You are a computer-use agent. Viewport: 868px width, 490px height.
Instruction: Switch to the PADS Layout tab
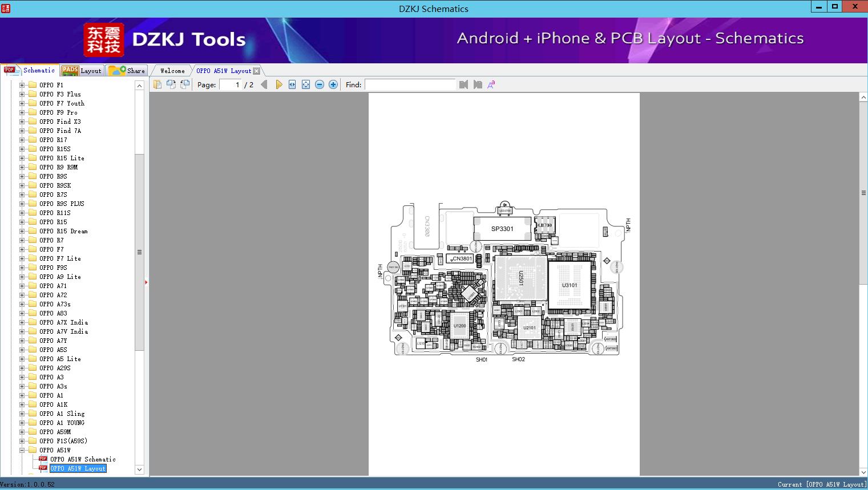point(82,71)
